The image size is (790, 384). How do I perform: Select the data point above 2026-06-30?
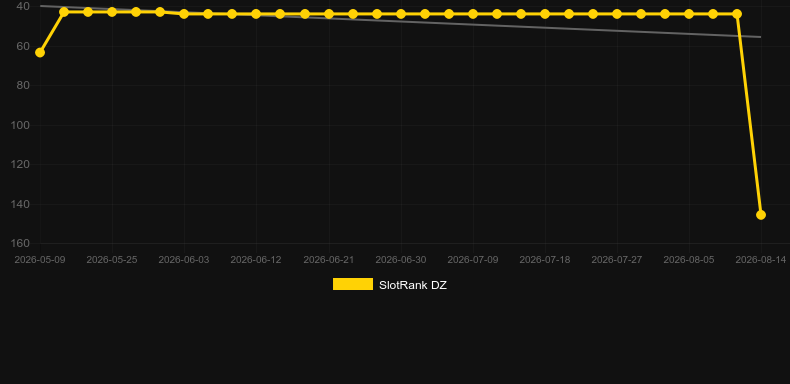(401, 14)
